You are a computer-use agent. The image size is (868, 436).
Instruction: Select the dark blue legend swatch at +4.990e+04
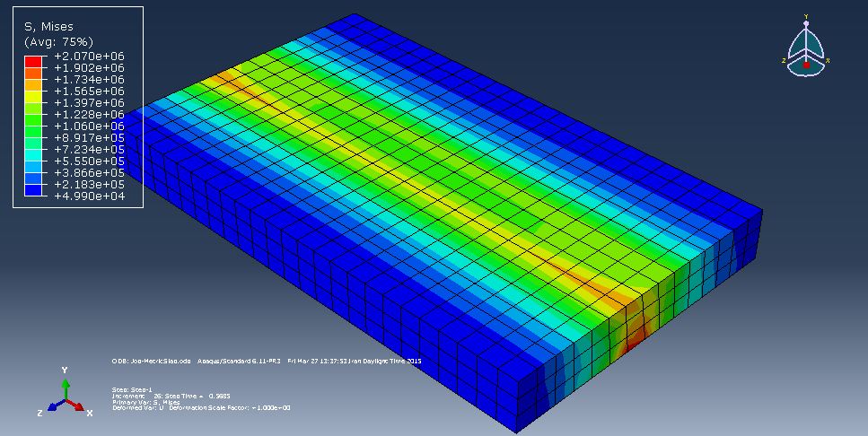[x=32, y=190]
